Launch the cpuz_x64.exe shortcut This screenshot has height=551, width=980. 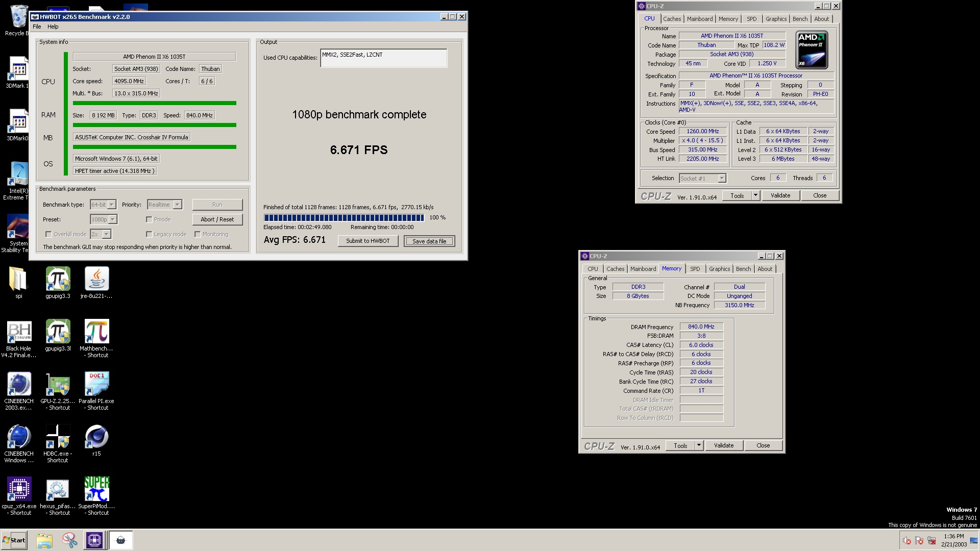tap(19, 496)
